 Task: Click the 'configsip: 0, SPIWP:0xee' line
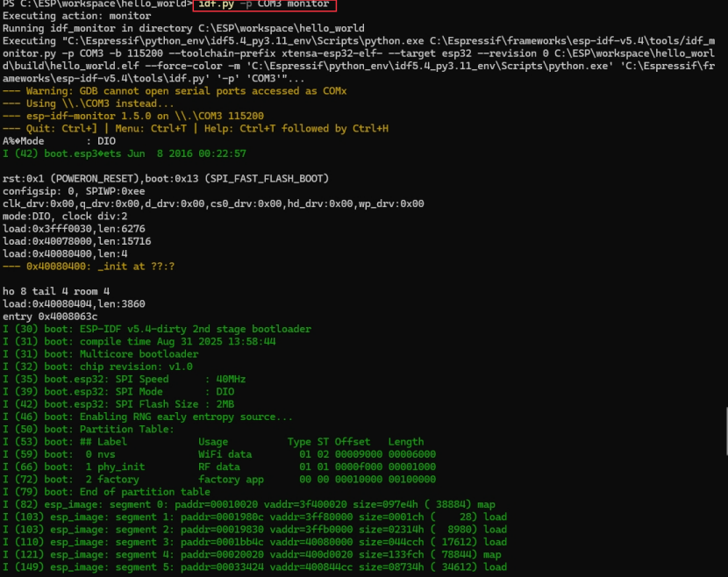74,191
